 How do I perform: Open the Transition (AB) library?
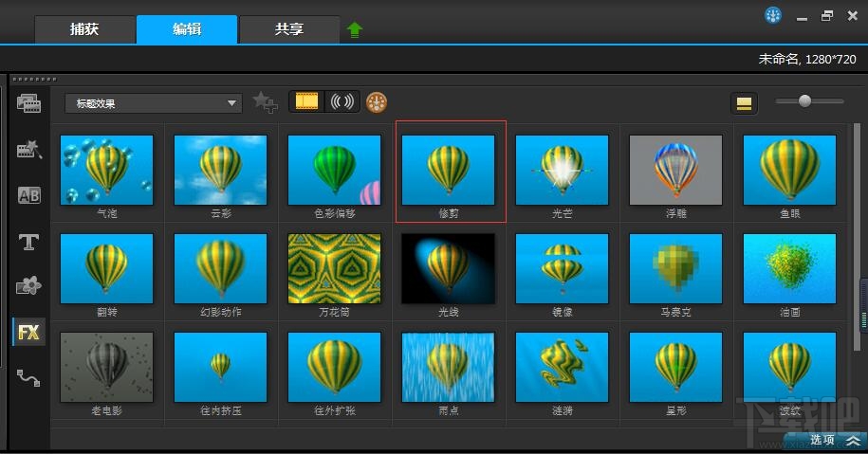click(28, 195)
